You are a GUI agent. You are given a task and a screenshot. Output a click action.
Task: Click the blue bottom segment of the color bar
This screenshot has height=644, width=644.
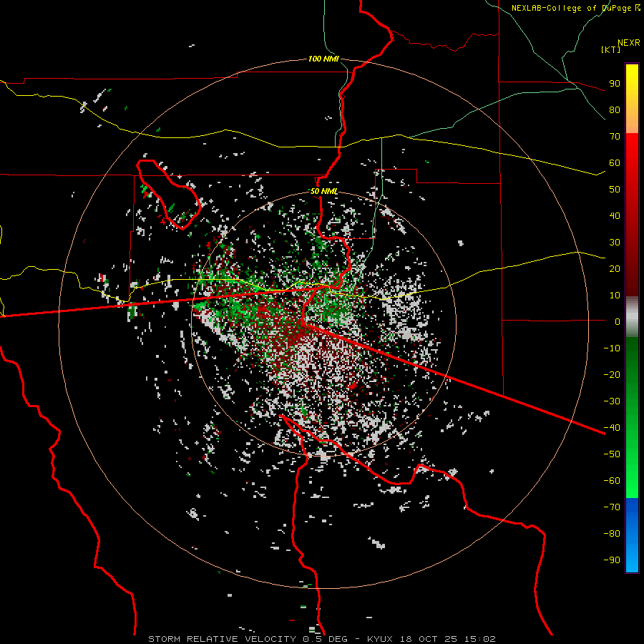point(632,535)
